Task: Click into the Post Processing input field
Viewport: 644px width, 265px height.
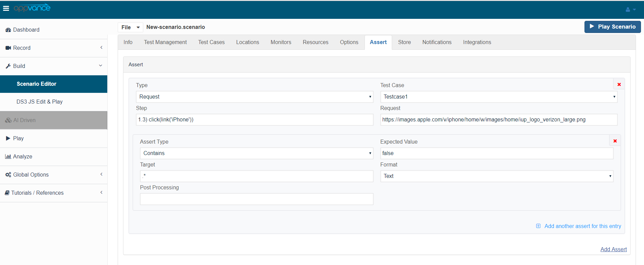Action: point(256,199)
